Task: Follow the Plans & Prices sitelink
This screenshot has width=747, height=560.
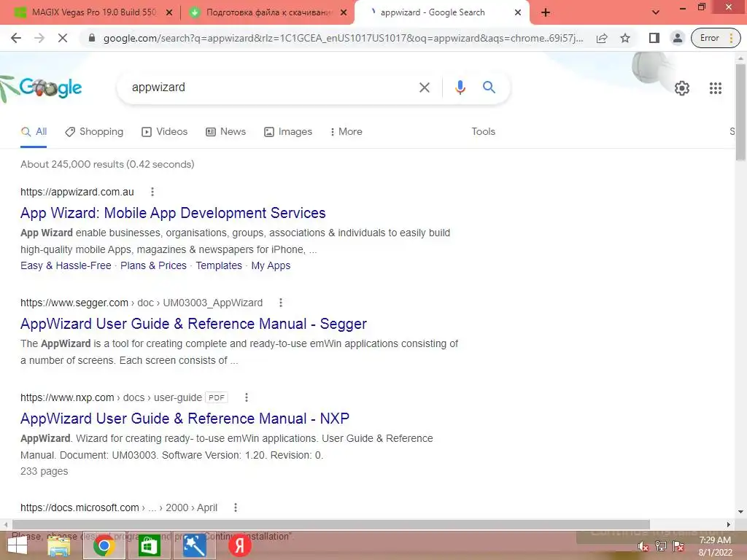Action: click(x=153, y=265)
